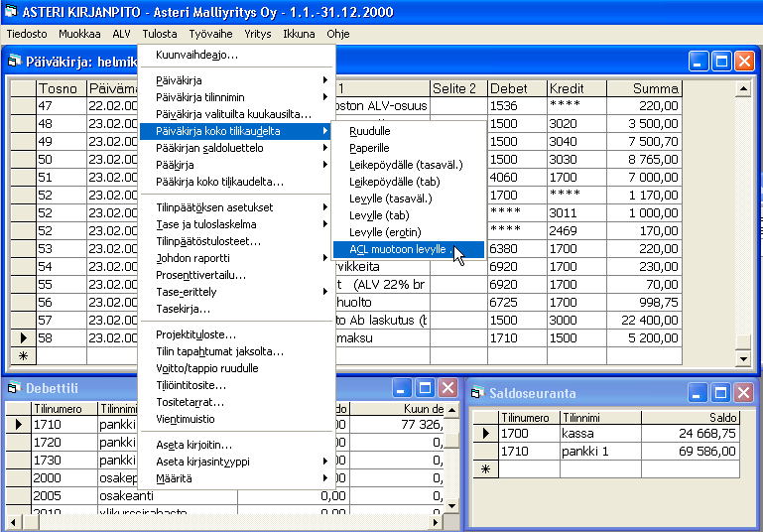Click kassa row in Saldoseuranta
The image size is (763, 532).
coord(606,433)
